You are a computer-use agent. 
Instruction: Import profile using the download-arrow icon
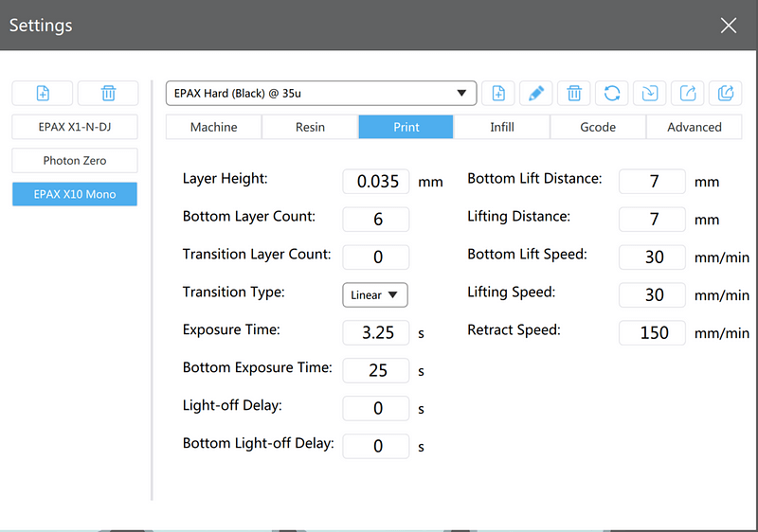tap(650, 93)
